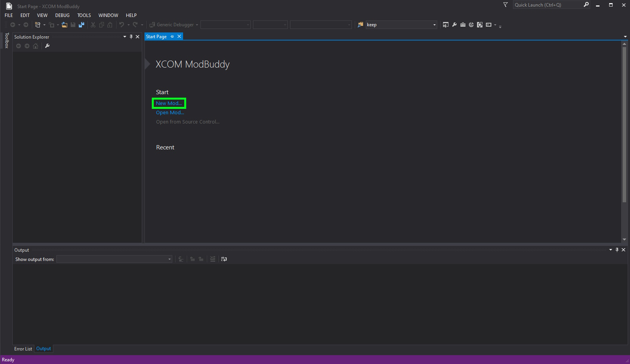This screenshot has width=630, height=364.
Task: Close the Output panel
Action: (623, 250)
